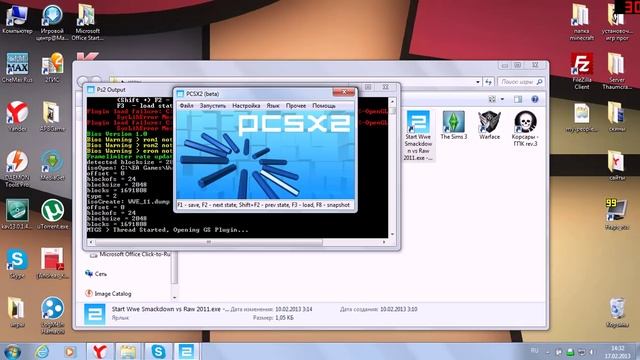The image size is (640, 360).
Task: Click the RU language indicator in tray
Action: tap(534, 351)
